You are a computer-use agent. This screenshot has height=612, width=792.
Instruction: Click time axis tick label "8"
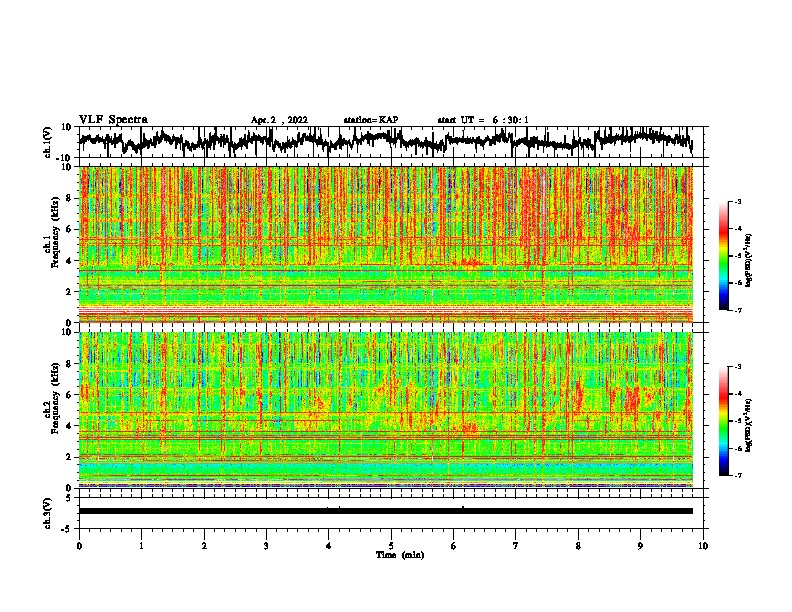pos(578,546)
